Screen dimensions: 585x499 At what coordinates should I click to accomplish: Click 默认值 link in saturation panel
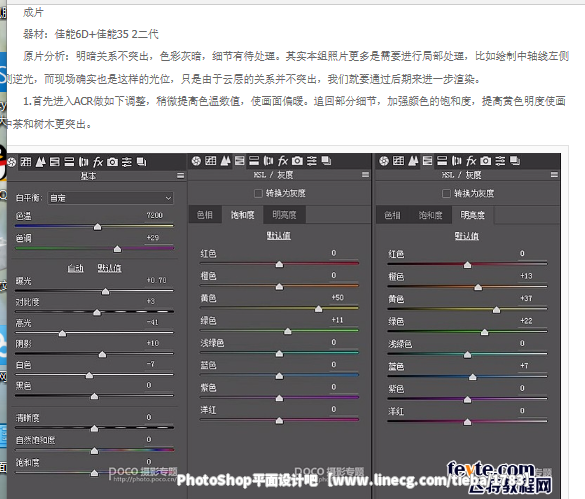[279, 236]
